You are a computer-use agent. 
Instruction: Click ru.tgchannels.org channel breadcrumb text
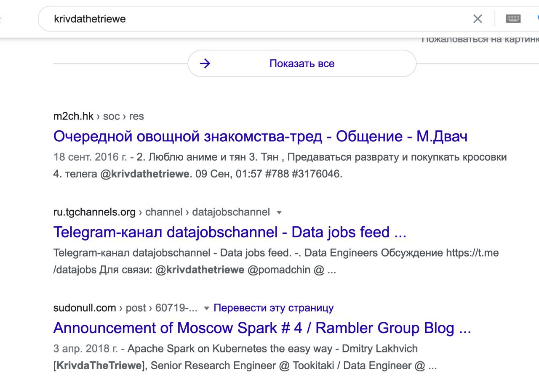coord(162,212)
